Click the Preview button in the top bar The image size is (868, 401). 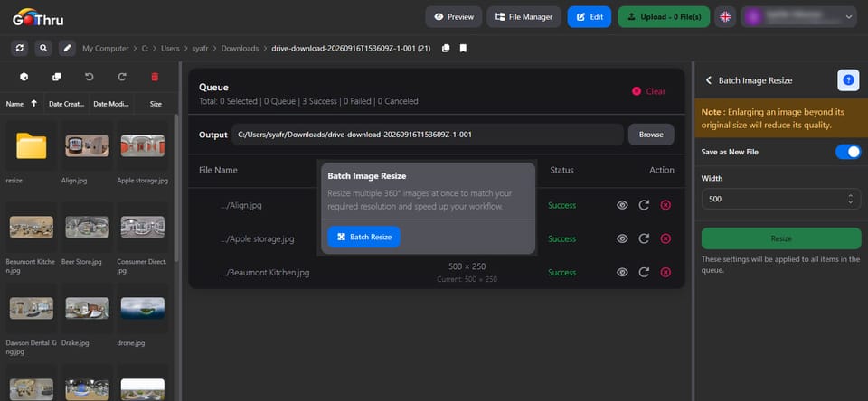[x=454, y=17]
